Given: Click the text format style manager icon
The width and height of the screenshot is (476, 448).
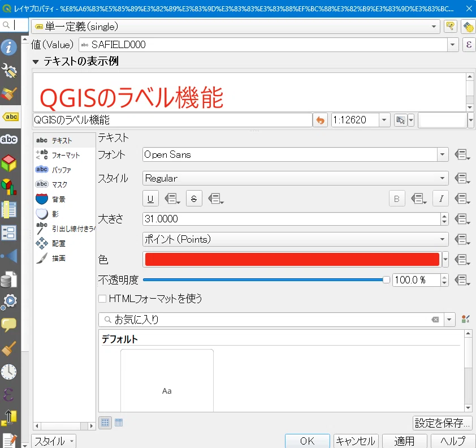Looking at the screenshot, I should click(x=465, y=320).
